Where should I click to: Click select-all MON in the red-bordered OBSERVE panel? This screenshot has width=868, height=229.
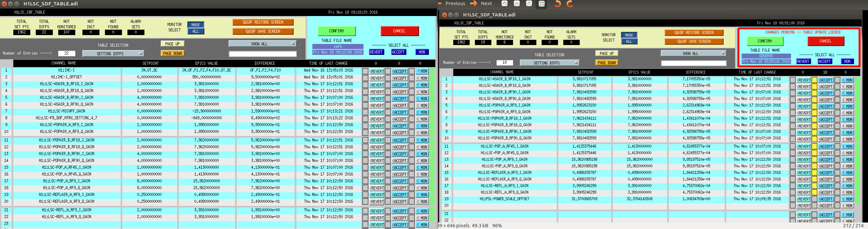[x=848, y=61]
